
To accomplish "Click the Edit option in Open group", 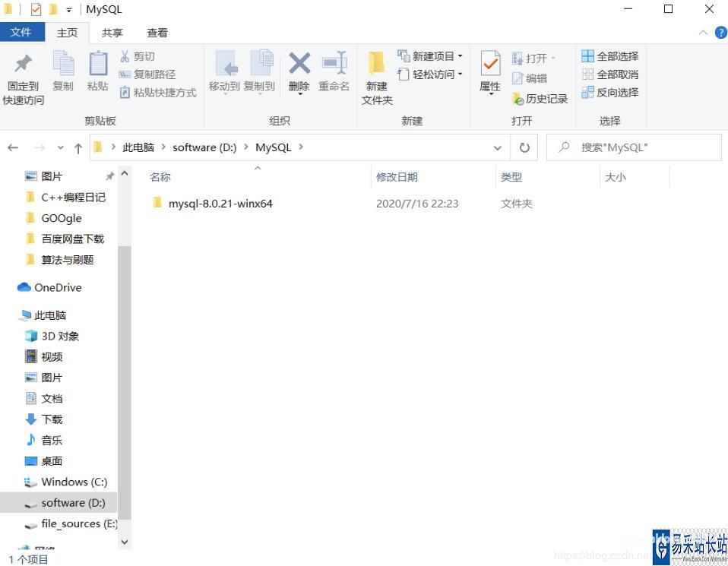I will [x=530, y=78].
